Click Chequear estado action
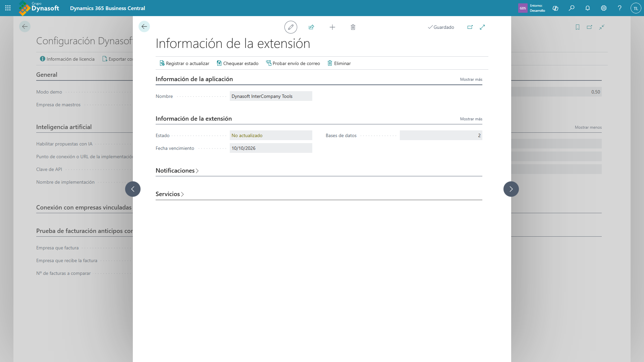644x362 pixels. click(x=237, y=63)
